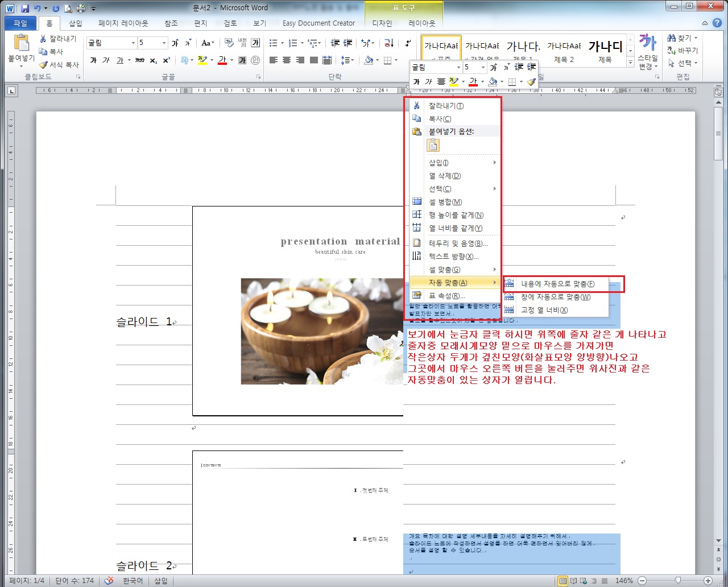Open 선택 dropdown in 편집 group
728x587 pixels.
(x=683, y=63)
